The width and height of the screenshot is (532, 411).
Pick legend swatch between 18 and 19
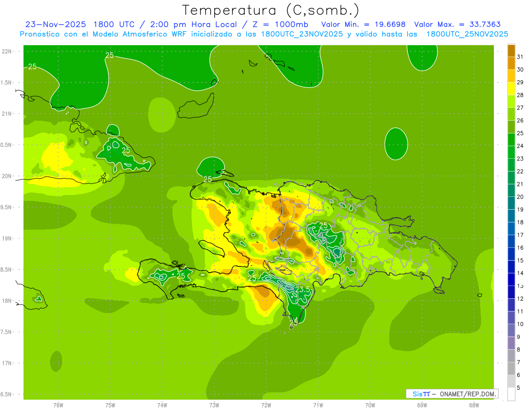512,216
